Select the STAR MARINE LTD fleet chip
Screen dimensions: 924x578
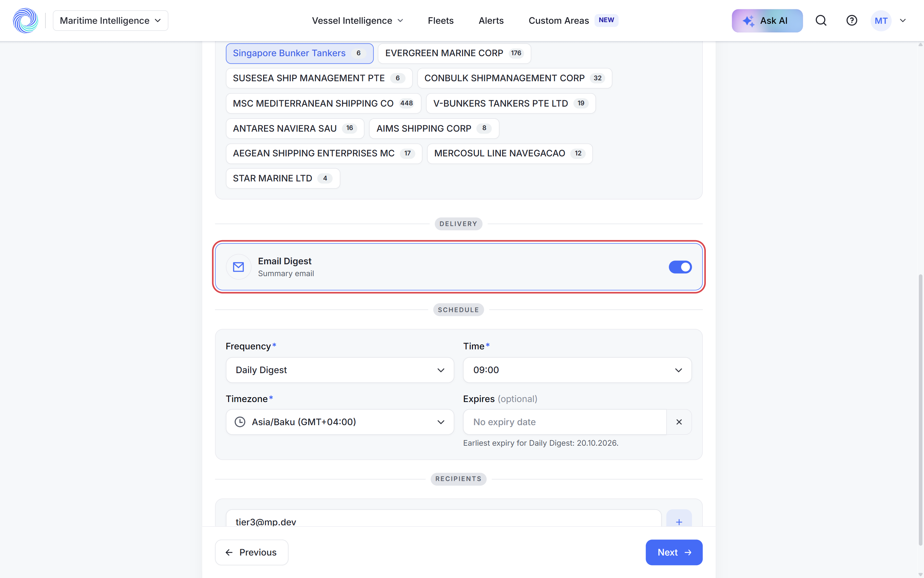283,178
